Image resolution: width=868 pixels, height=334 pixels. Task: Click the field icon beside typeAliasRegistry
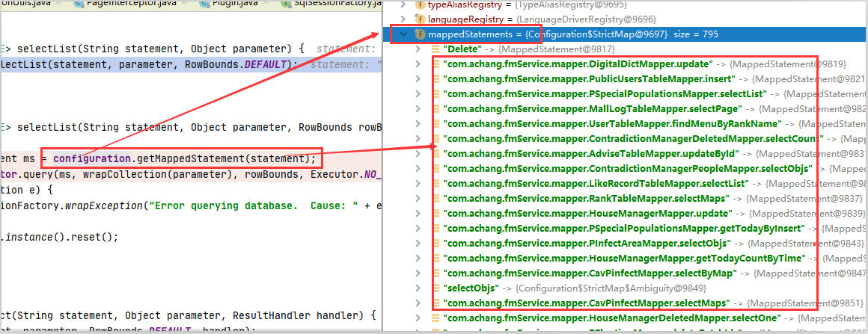(x=419, y=4)
